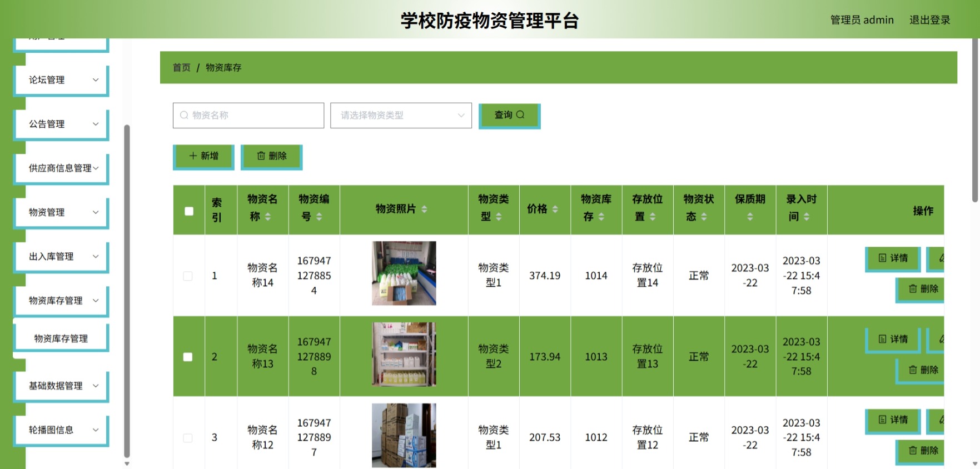Click sort icon for 存放位置 column
980x469 pixels.
tap(653, 217)
